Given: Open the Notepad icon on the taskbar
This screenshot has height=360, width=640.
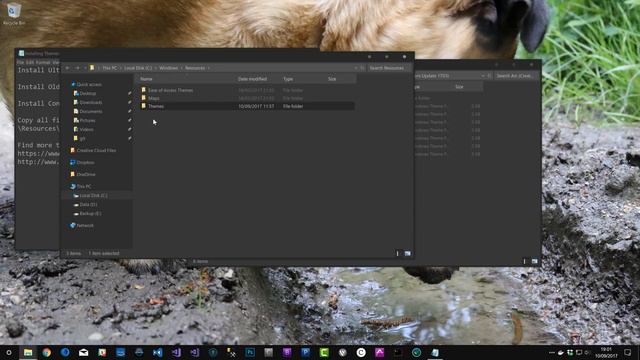Looking at the screenshot, I should 435,352.
